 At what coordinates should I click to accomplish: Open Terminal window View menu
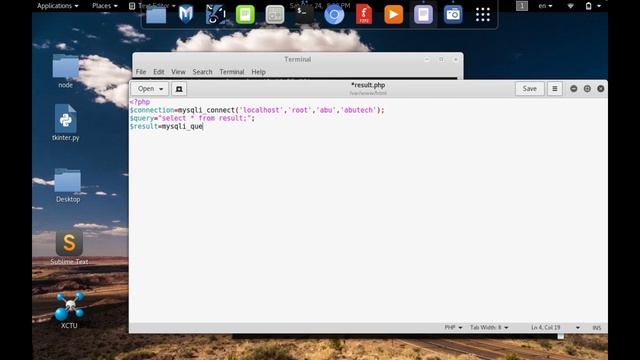[x=178, y=72]
